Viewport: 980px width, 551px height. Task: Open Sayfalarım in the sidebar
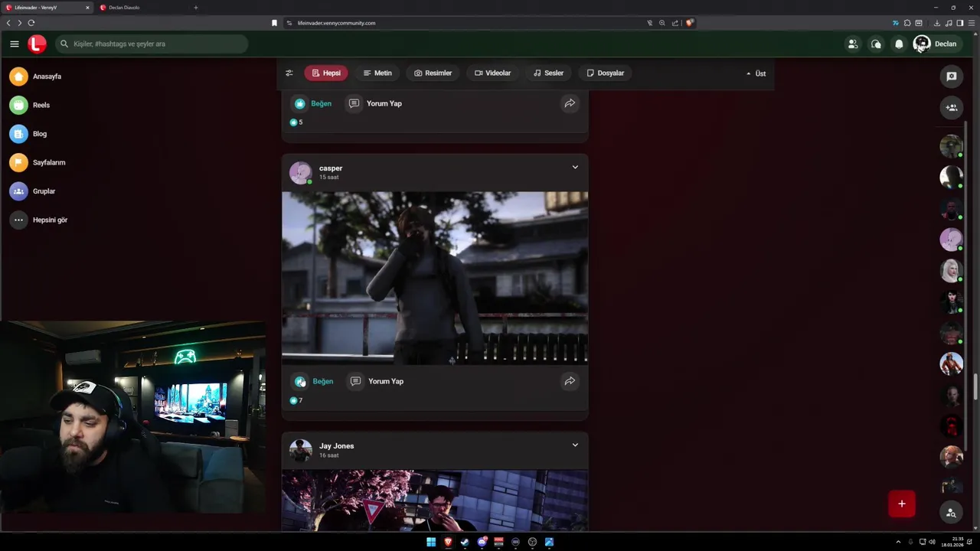[x=38, y=162]
